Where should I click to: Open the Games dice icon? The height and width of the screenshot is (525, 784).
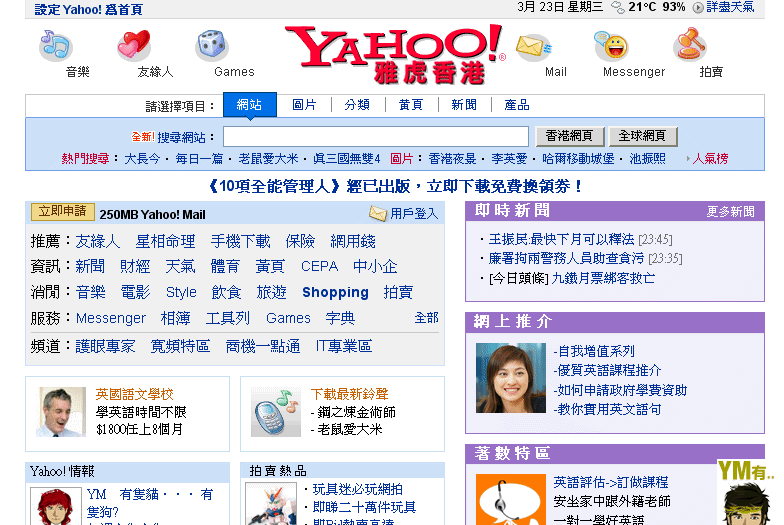pos(212,45)
